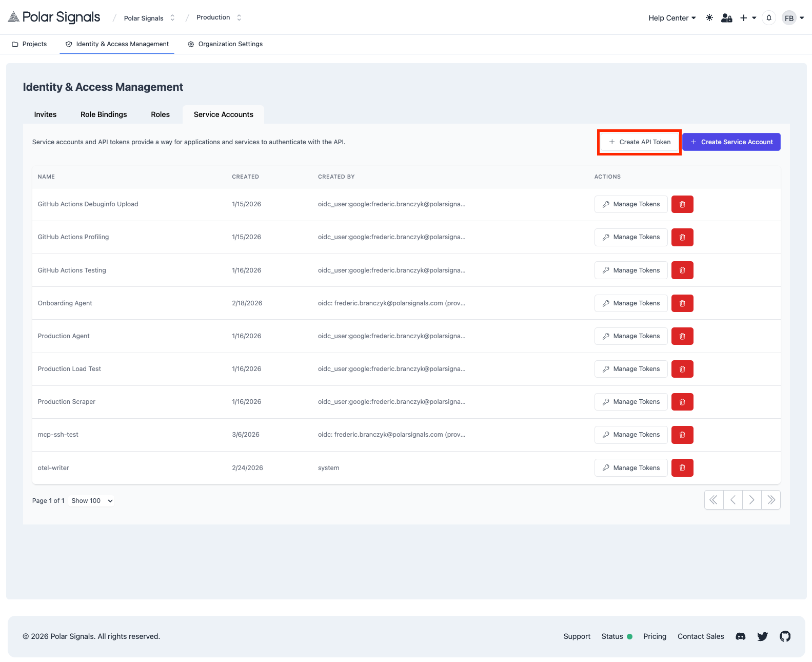
Task: Jump to first page double-chevron
Action: tap(714, 500)
